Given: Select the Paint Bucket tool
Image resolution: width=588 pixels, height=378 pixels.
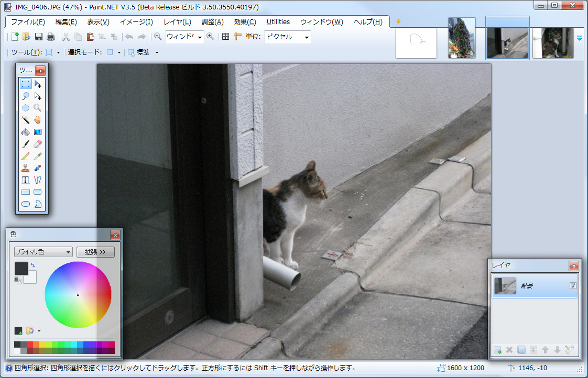Looking at the screenshot, I should pyautogui.click(x=25, y=131).
